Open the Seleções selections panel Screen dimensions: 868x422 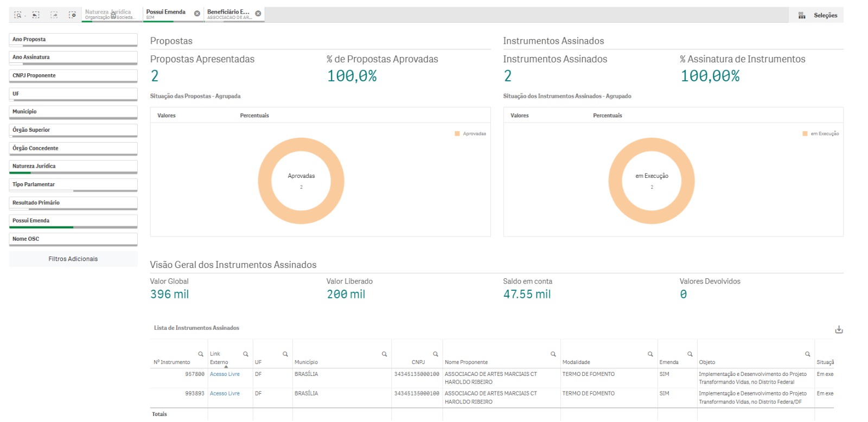[x=818, y=15]
